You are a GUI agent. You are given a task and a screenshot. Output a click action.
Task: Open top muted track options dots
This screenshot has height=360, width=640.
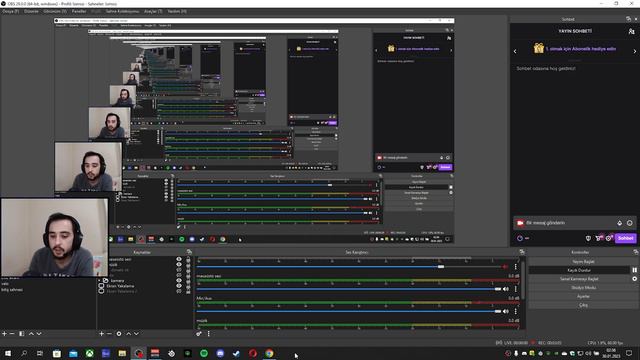pyautogui.click(x=516, y=267)
